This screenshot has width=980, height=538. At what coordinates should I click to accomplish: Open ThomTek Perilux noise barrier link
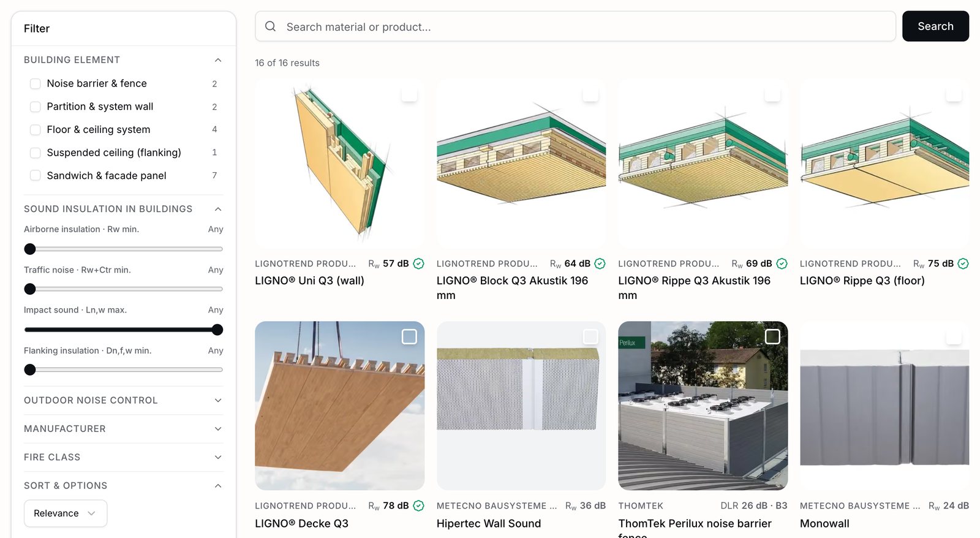point(695,528)
